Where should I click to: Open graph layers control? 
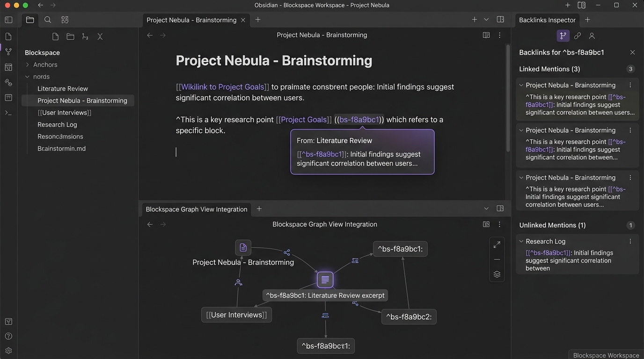(x=497, y=274)
